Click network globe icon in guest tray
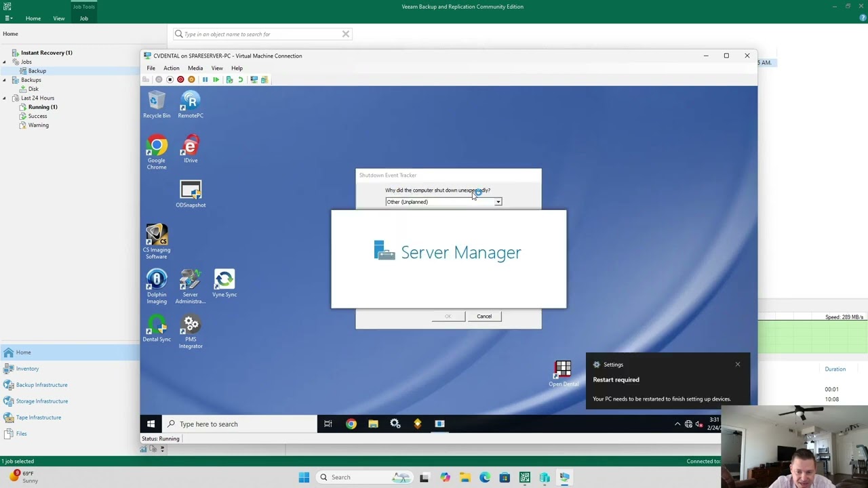The height and width of the screenshot is (488, 868). pyautogui.click(x=688, y=424)
